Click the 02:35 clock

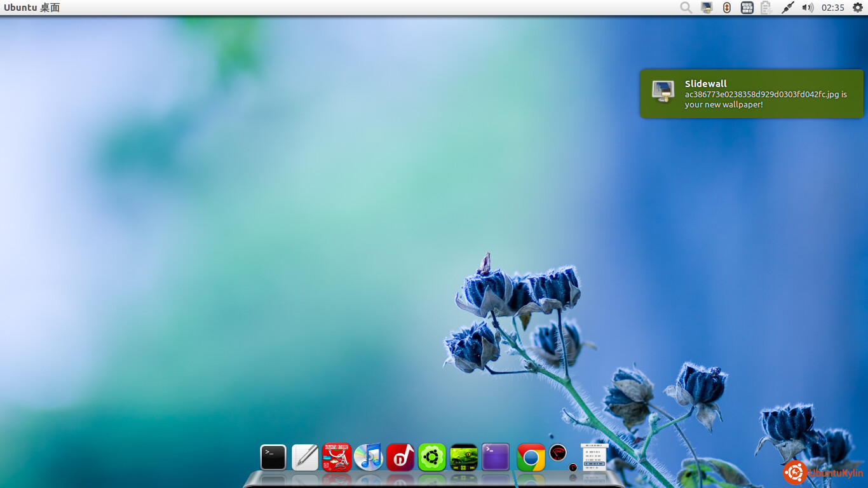pos(832,8)
